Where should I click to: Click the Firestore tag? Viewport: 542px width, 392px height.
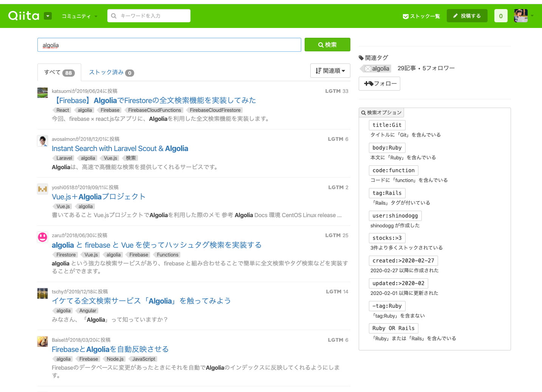click(x=66, y=255)
